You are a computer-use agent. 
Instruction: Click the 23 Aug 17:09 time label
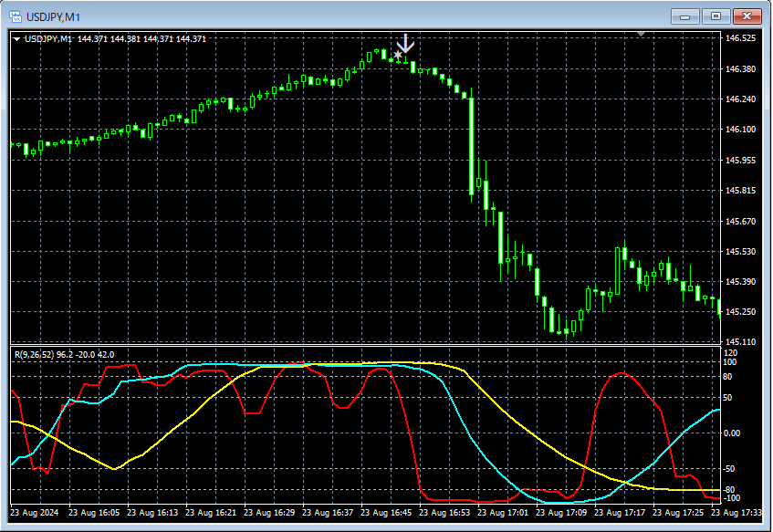[x=561, y=512]
